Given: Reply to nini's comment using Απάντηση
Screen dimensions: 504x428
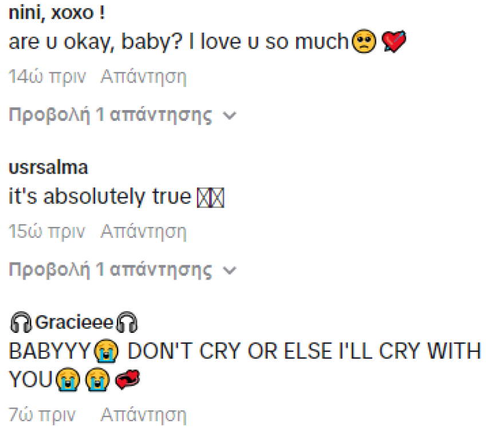Looking at the screenshot, I should (x=143, y=77).
